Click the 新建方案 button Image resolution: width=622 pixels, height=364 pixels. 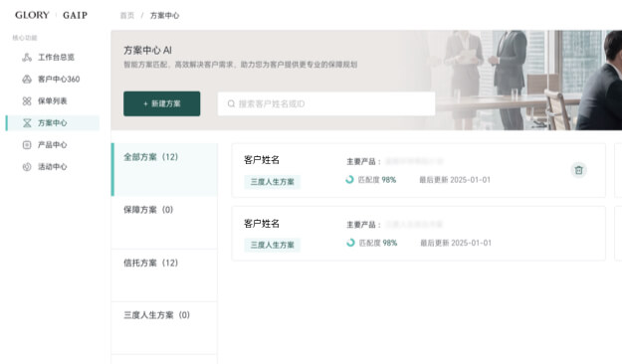tap(162, 103)
